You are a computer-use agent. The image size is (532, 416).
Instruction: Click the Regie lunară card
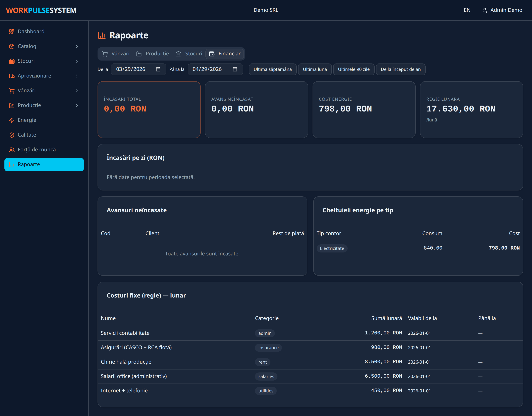(x=472, y=110)
